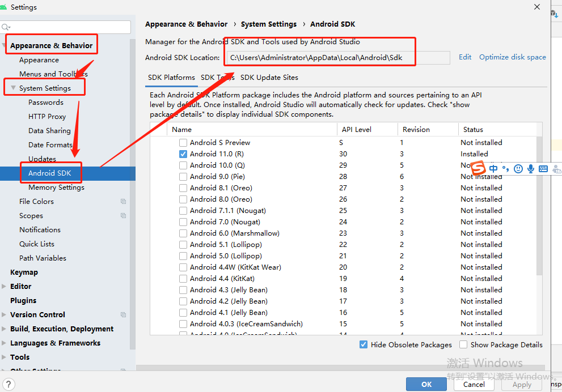Image resolution: width=562 pixels, height=392 pixels.
Task: Open the soft keyboard from IME toolbar
Action: (543, 169)
